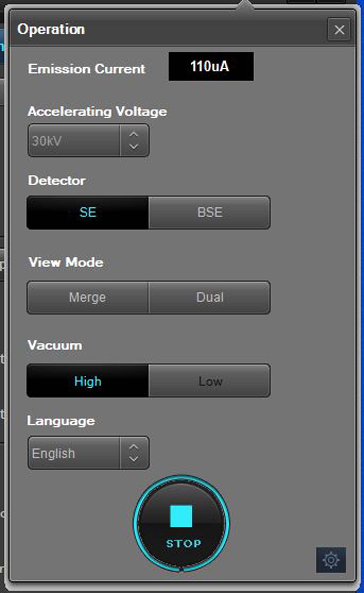This screenshot has width=364, height=593.
Task: Set vacuum to Low
Action: (209, 381)
